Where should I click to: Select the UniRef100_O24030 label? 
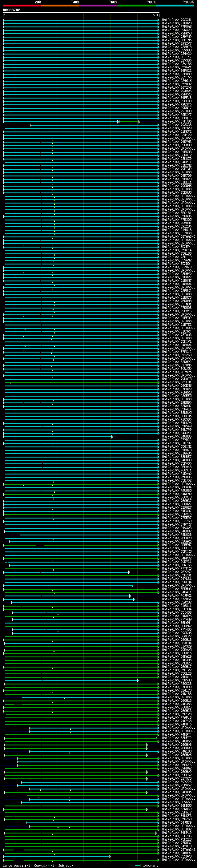(x=177, y=54)
